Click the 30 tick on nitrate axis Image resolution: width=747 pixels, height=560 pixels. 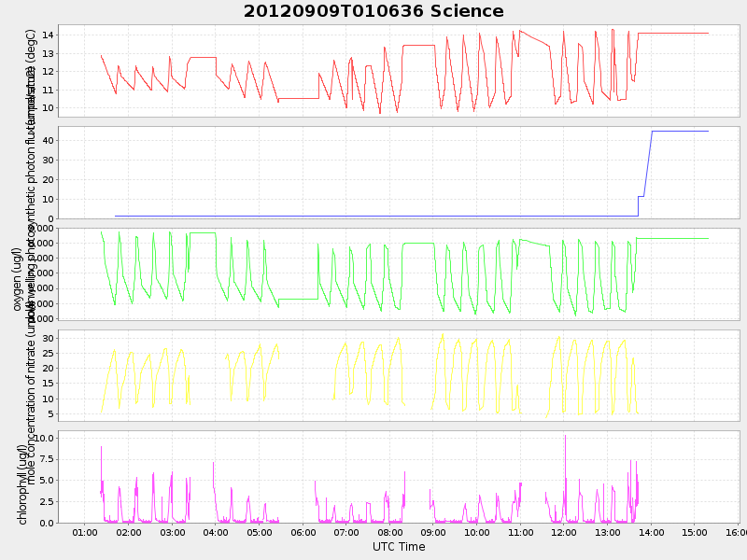[x=49, y=338]
